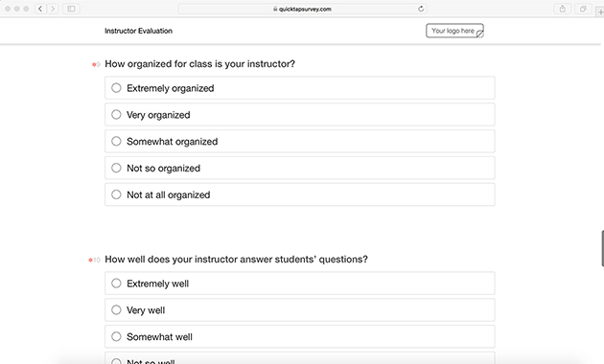Focus the quicktapsurvey.com address bar

302,9
